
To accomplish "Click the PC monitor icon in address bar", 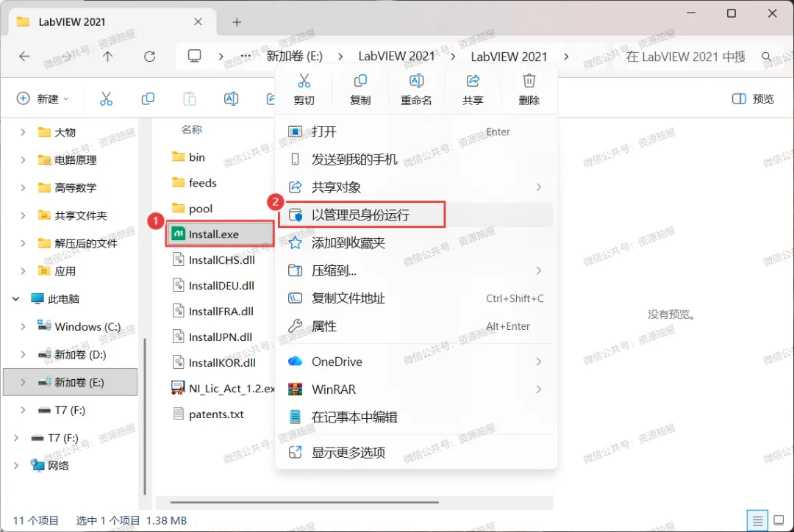I will click(x=194, y=56).
